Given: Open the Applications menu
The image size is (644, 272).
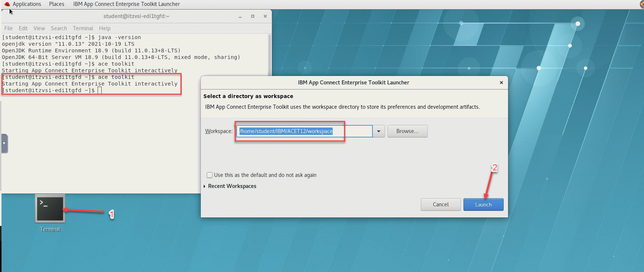Looking at the screenshot, I should 27,4.
